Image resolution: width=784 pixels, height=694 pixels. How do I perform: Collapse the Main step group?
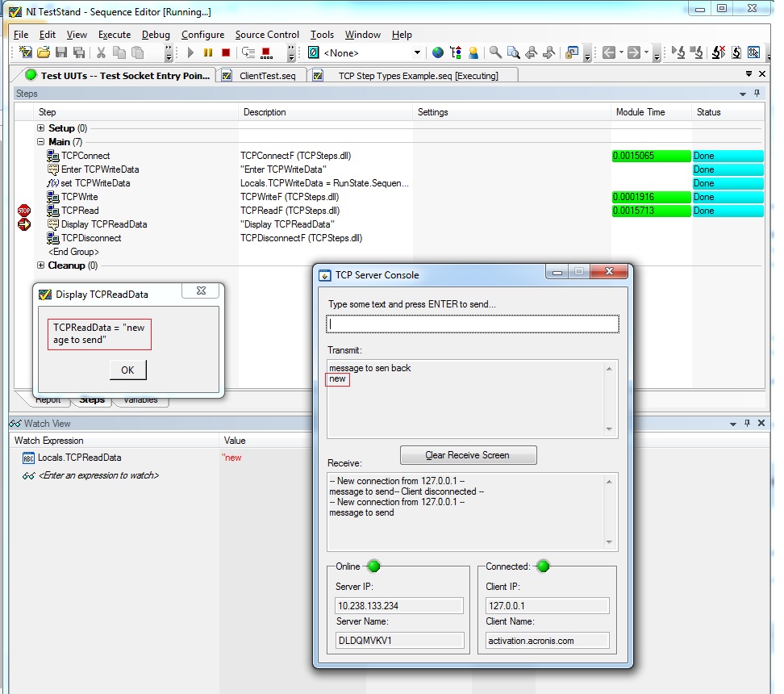point(41,141)
